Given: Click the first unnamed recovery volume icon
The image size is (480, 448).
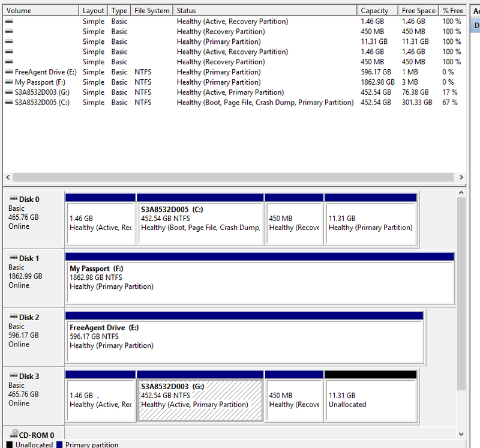Looking at the screenshot, I should [8, 21].
